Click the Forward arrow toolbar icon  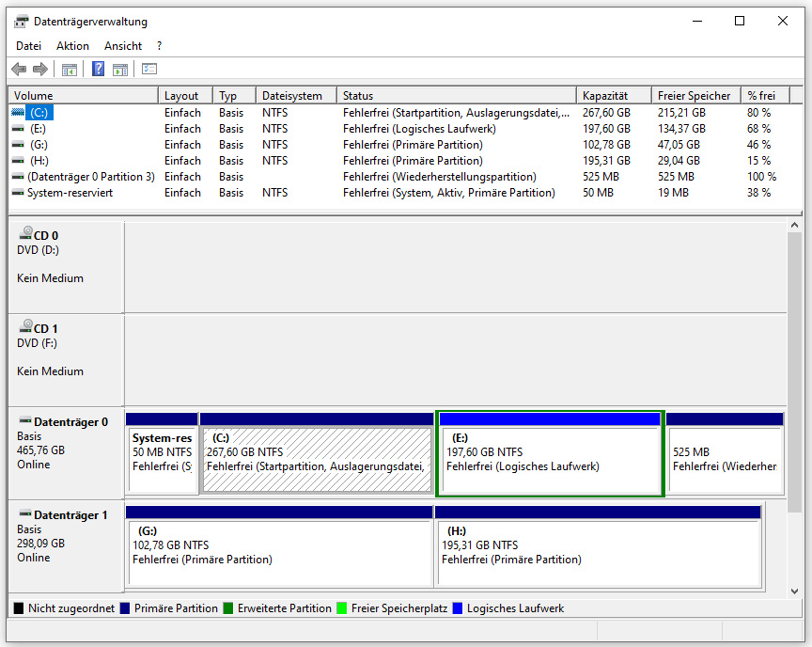40,69
